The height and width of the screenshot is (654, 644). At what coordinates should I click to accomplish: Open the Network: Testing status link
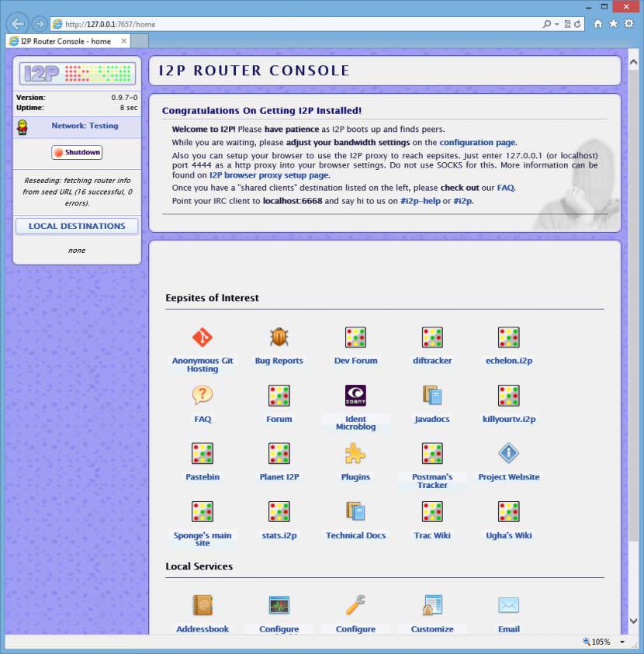[85, 126]
